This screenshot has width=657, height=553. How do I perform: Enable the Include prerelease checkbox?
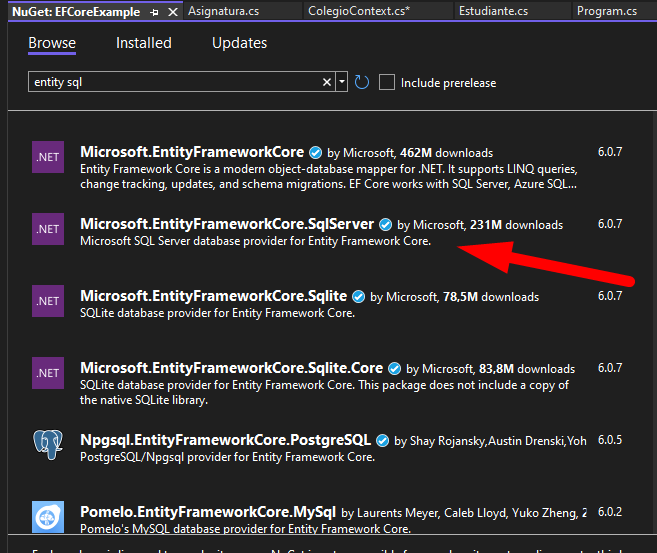388,82
